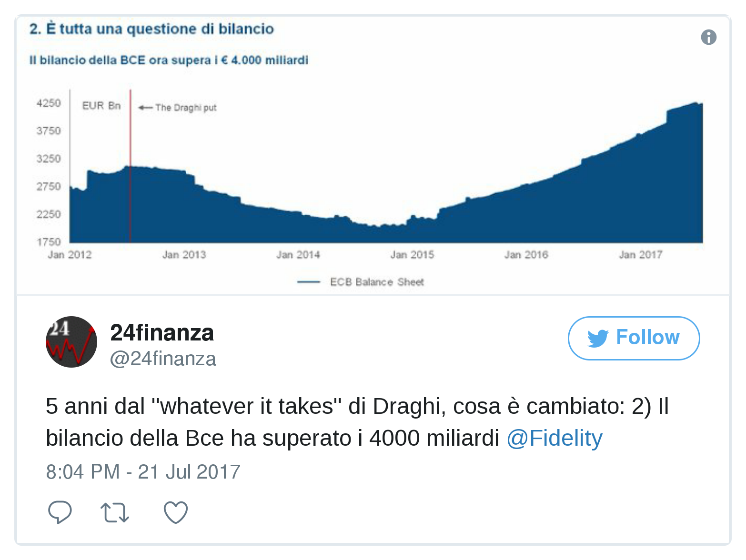The width and height of the screenshot is (746, 560).
Task: Click the Jan 2015 axis label
Action: (412, 255)
